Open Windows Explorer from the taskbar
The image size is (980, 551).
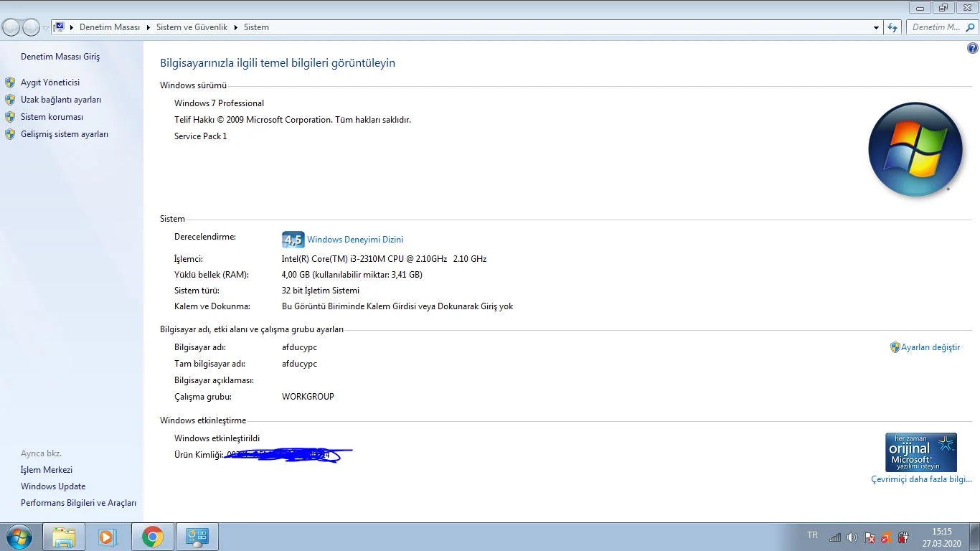point(63,536)
